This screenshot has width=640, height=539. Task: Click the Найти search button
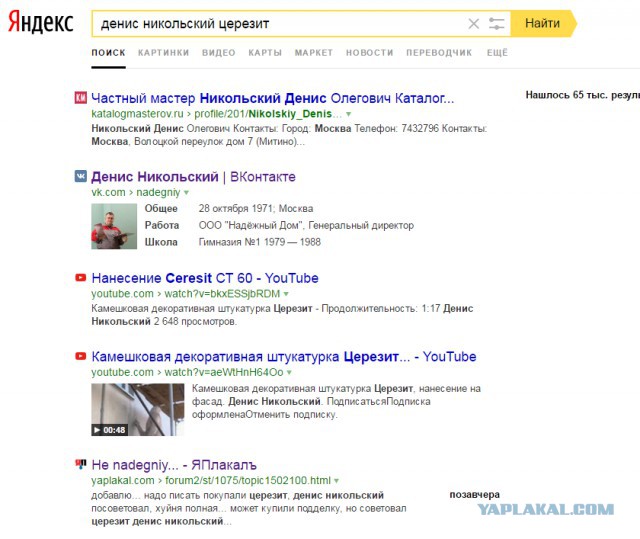(x=543, y=23)
